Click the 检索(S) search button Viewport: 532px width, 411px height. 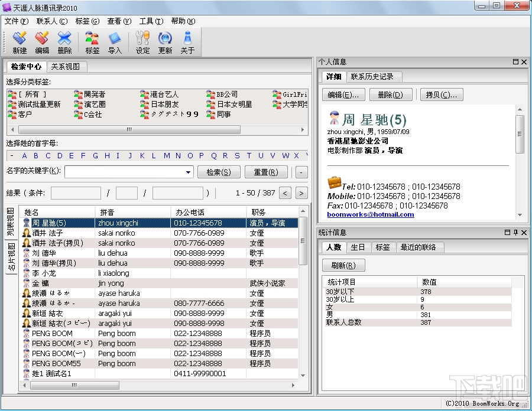point(219,172)
